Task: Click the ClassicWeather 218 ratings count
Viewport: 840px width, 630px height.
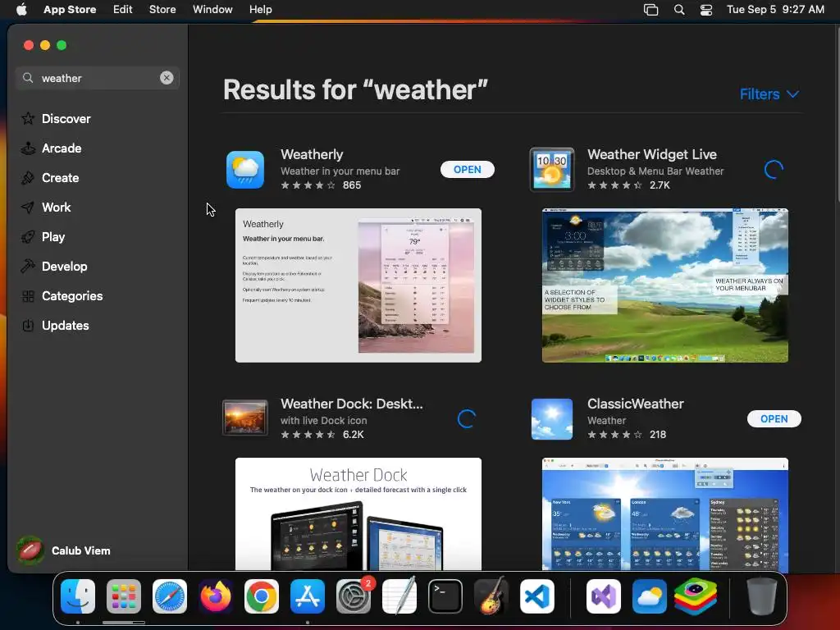Action: pos(658,435)
